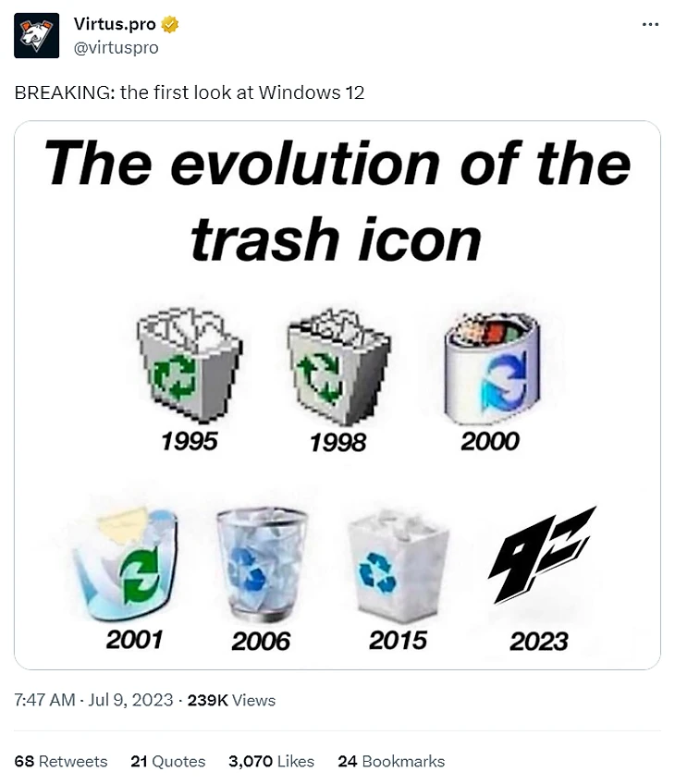Open the three-dot more options menu
Viewport: 675px width, 784px height.
[x=650, y=24]
